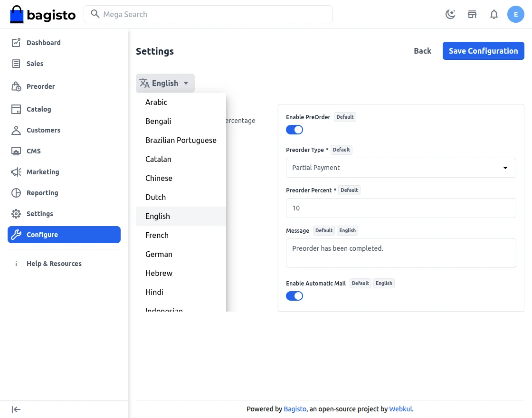The width and height of the screenshot is (532, 418).
Task: Click the Sales list icon
Action: click(16, 64)
